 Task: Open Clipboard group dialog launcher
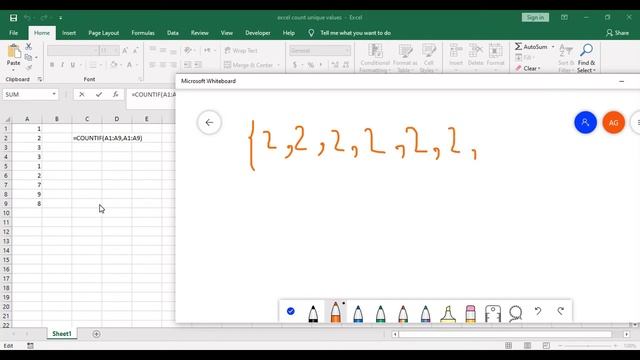coord(40,79)
